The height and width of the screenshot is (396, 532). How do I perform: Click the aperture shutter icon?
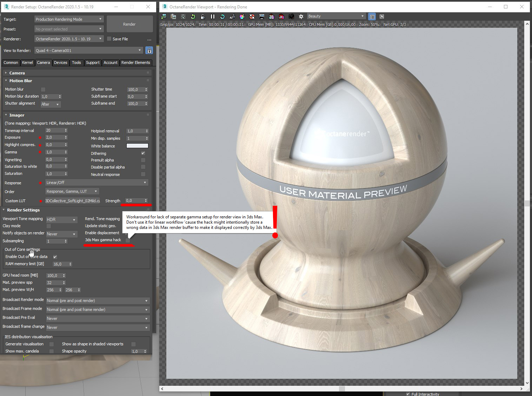(x=301, y=16)
